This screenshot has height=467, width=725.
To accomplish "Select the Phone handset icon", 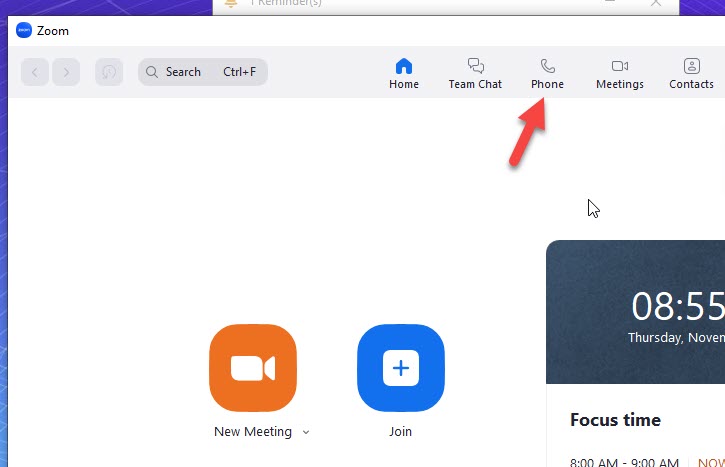I will tap(547, 67).
